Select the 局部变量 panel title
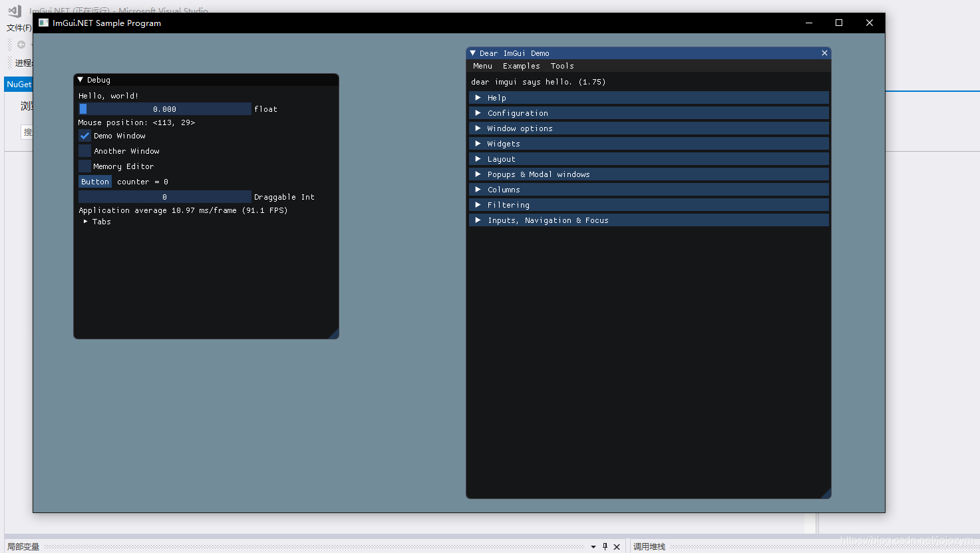980x553 pixels. point(23,547)
